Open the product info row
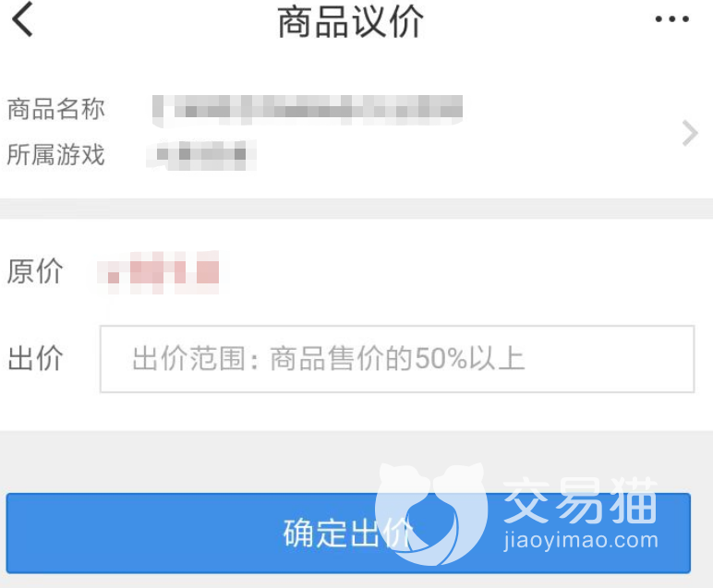 point(356,132)
